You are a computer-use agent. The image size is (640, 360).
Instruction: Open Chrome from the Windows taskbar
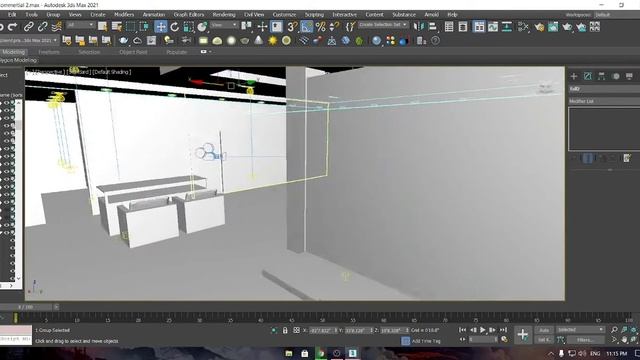point(320,353)
